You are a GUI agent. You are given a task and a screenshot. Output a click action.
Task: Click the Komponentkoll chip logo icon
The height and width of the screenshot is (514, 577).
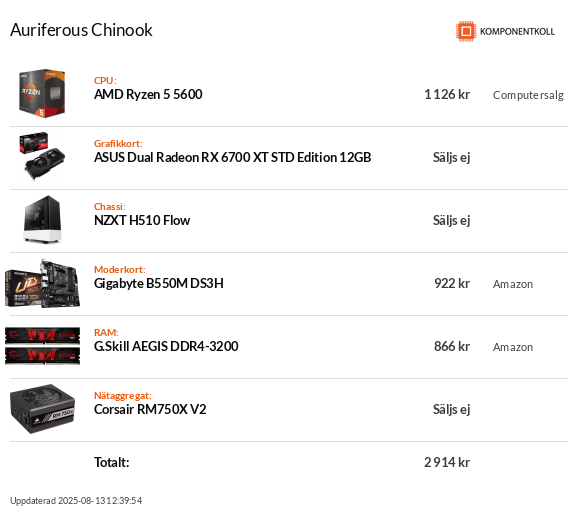pyautogui.click(x=466, y=31)
